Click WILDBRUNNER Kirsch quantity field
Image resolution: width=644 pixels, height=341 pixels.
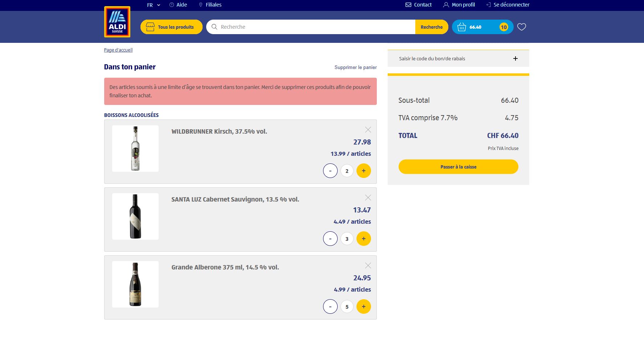tap(347, 171)
